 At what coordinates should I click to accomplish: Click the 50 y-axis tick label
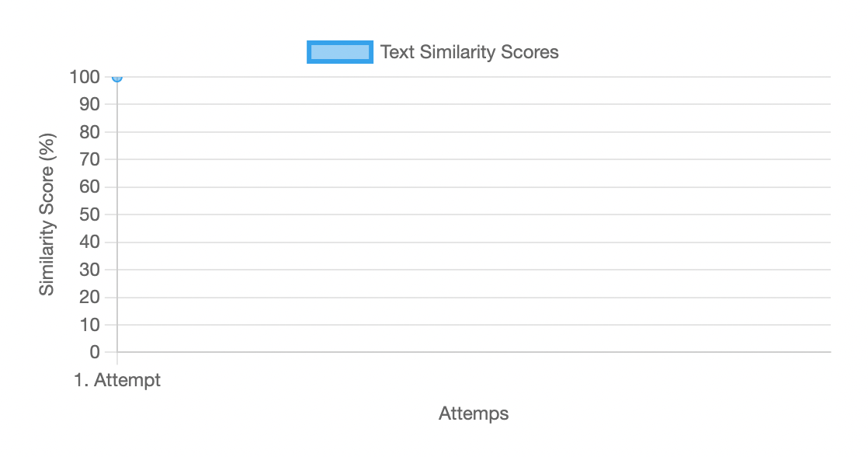click(91, 215)
